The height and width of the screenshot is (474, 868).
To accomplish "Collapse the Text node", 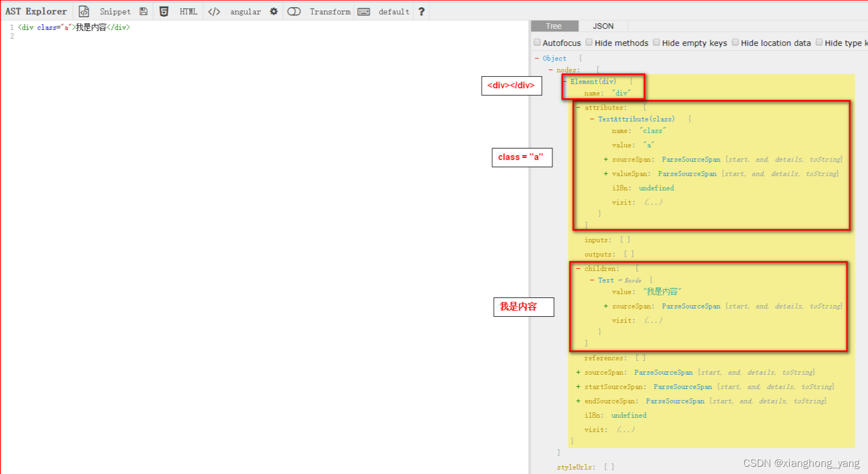I will tap(592, 280).
